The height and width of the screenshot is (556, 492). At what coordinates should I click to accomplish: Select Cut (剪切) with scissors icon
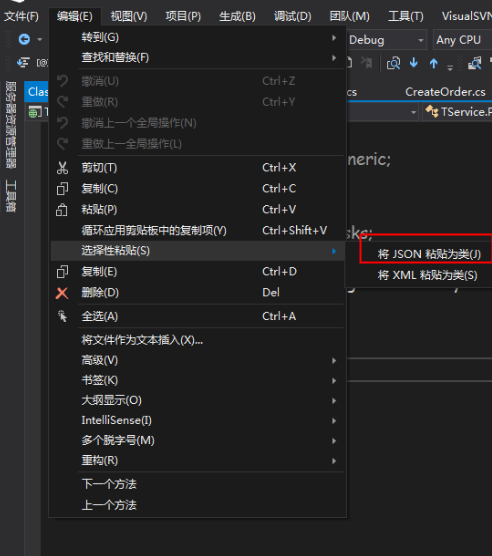[x=197, y=168]
